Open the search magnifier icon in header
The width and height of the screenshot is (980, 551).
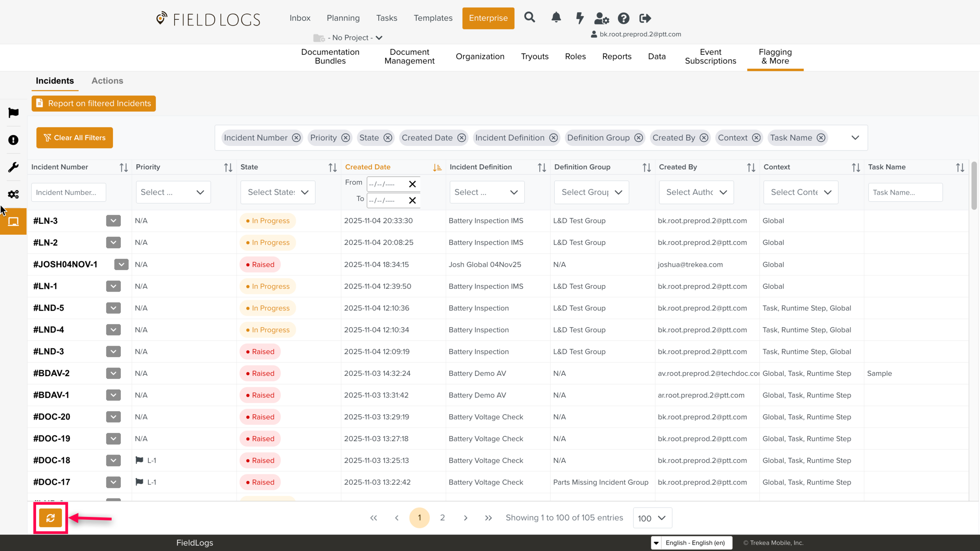tap(530, 18)
